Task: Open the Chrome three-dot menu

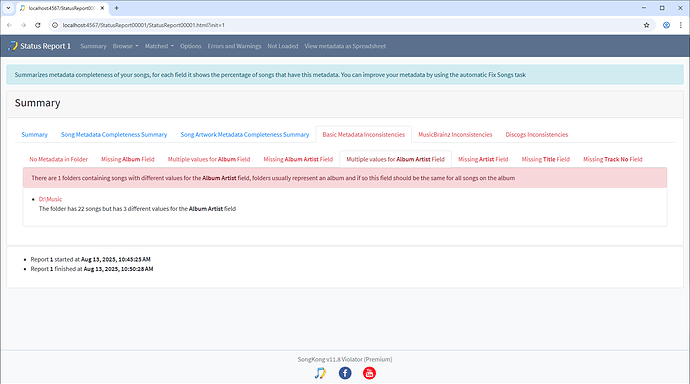Action: point(680,25)
